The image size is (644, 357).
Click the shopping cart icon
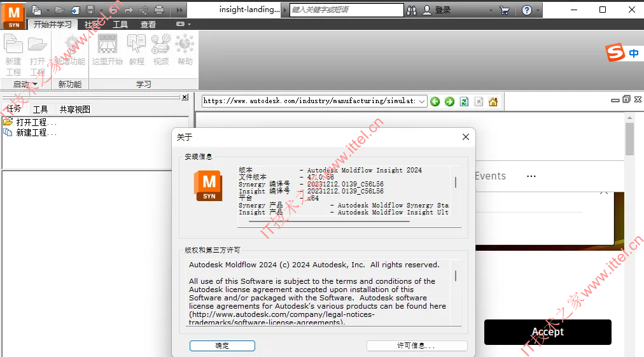pyautogui.click(x=505, y=10)
